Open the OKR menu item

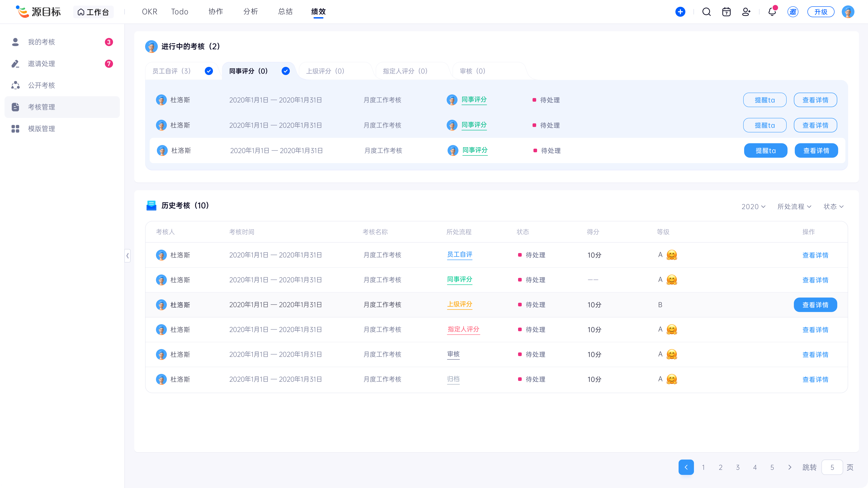149,12
